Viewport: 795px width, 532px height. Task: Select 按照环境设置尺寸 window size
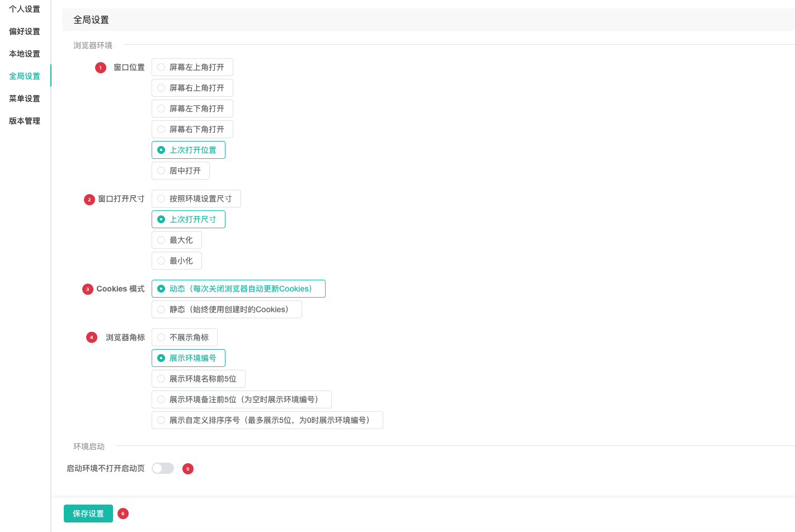(196, 199)
